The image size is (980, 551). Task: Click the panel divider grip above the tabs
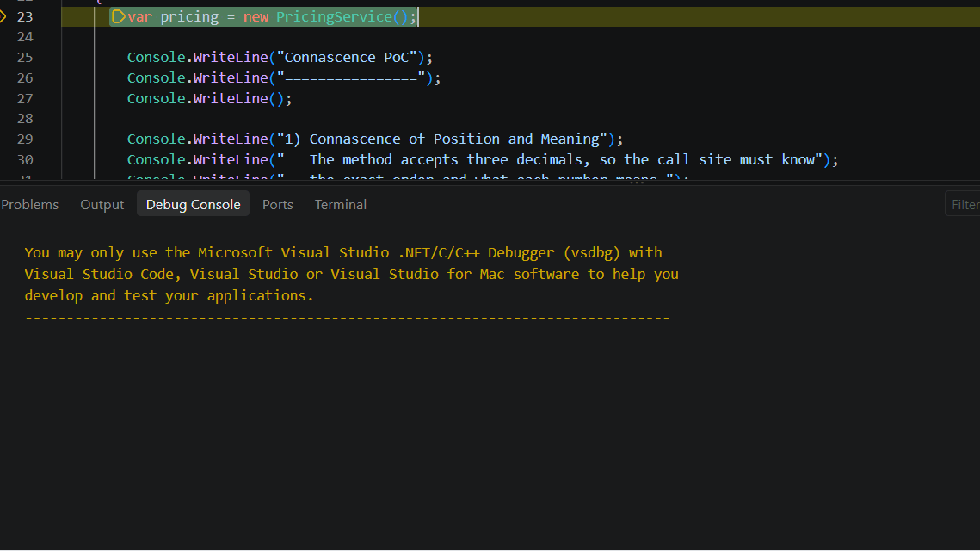coord(636,183)
